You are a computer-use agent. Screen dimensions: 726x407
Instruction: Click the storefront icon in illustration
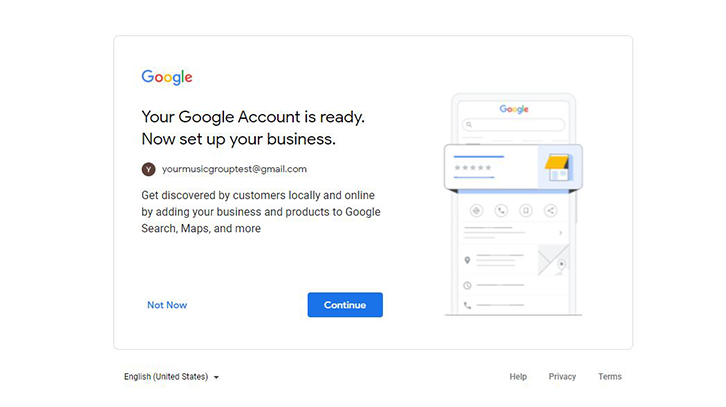tap(558, 168)
